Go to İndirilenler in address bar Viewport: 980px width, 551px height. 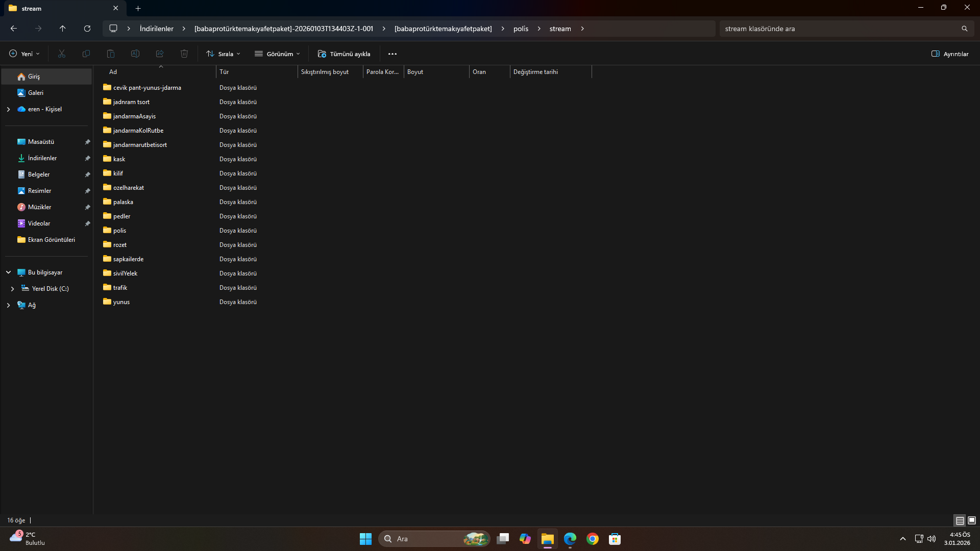(x=157, y=29)
